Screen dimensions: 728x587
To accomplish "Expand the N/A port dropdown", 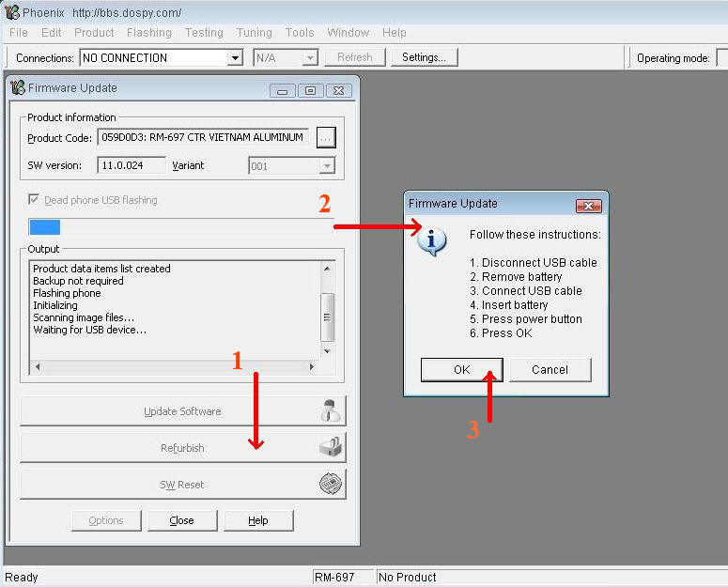I will click(x=310, y=58).
